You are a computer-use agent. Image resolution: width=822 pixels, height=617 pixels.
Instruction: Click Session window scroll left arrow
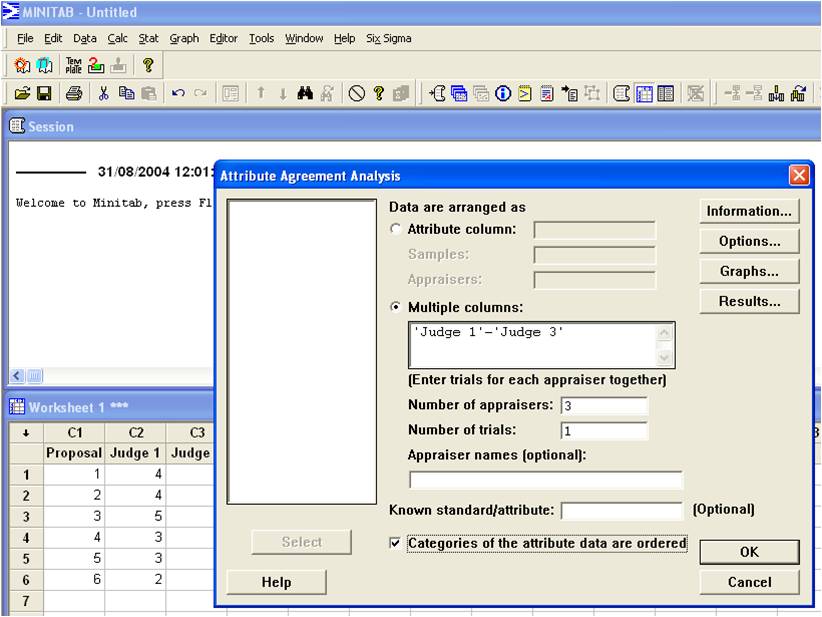(17, 376)
